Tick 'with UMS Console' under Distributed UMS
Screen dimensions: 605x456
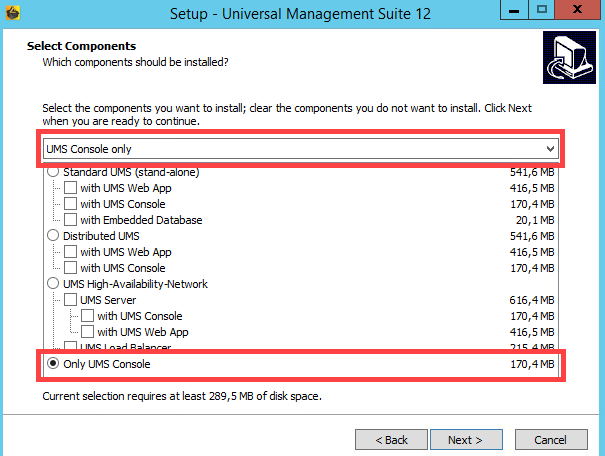(x=70, y=268)
